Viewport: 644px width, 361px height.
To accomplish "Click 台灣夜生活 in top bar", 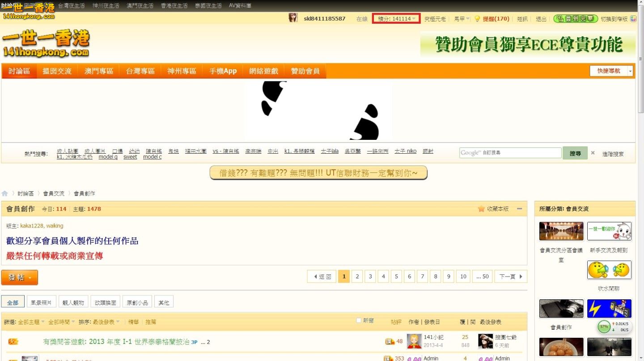I will coord(72,6).
